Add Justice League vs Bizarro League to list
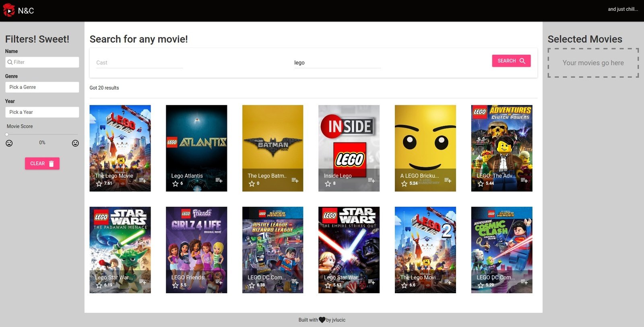644x327 pixels. pyautogui.click(x=295, y=282)
